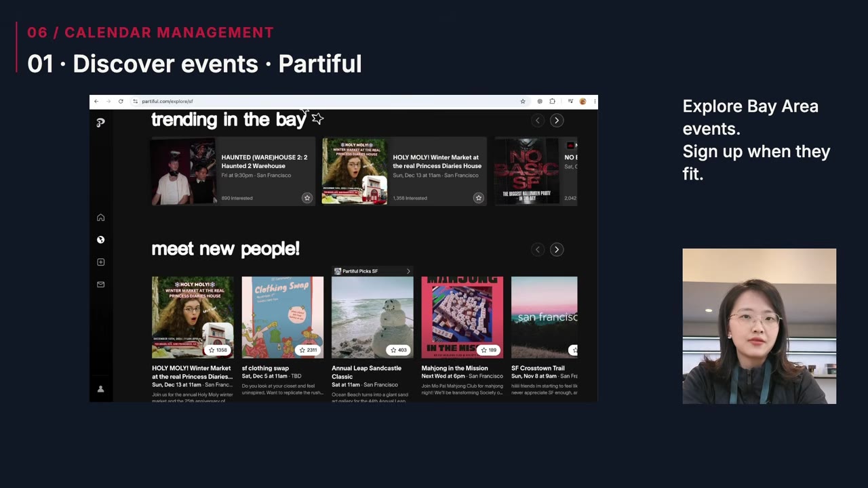Image resolution: width=868 pixels, height=488 pixels.
Task: Open the Mahjong in the Mission thumbnail
Action: 462,317
